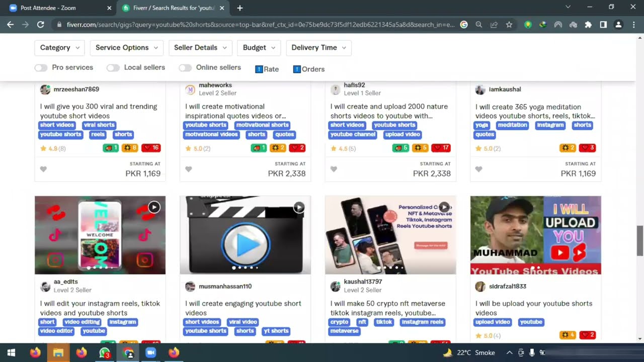The width and height of the screenshot is (644, 362).
Task: Close the Fiverr search results tab
Action: [x=222, y=8]
